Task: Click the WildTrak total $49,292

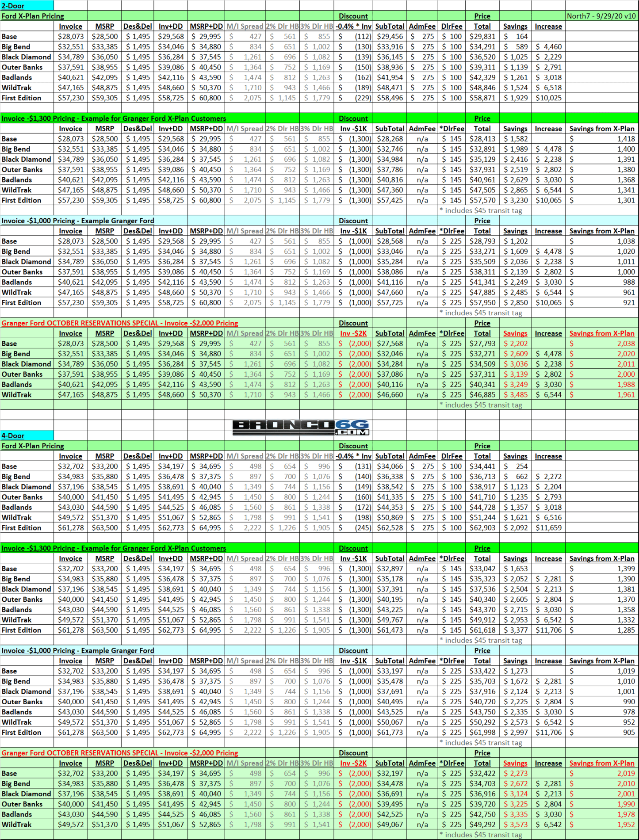Action: pos(482,825)
